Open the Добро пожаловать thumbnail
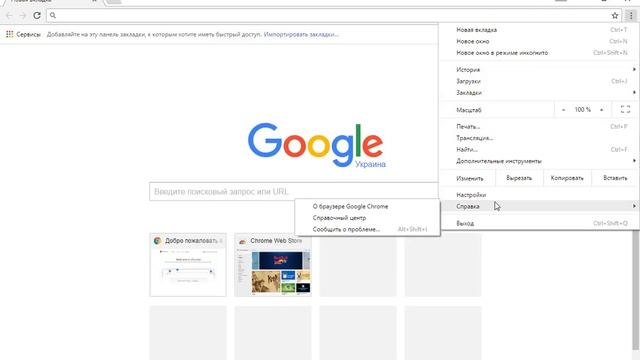This screenshot has height=360, width=640. coord(188,264)
